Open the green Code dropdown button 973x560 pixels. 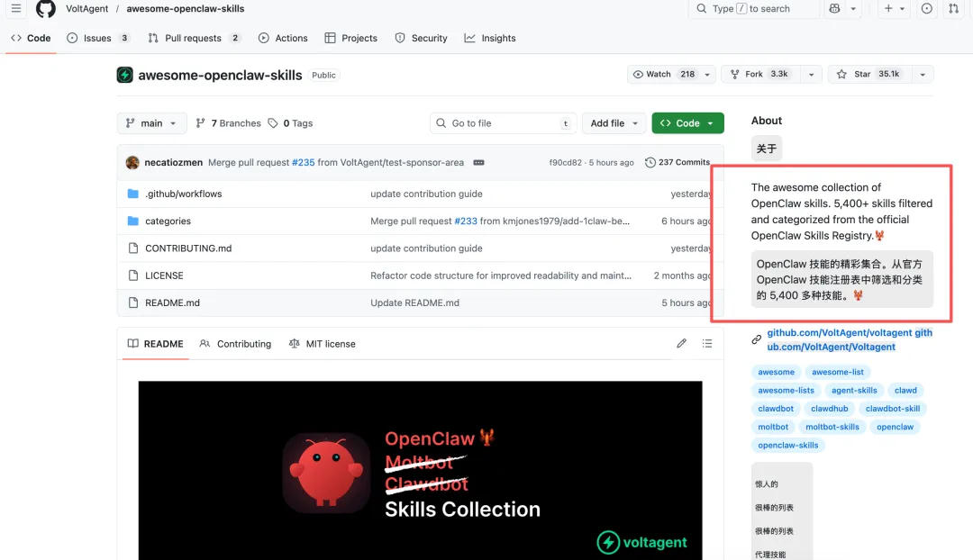click(x=687, y=123)
